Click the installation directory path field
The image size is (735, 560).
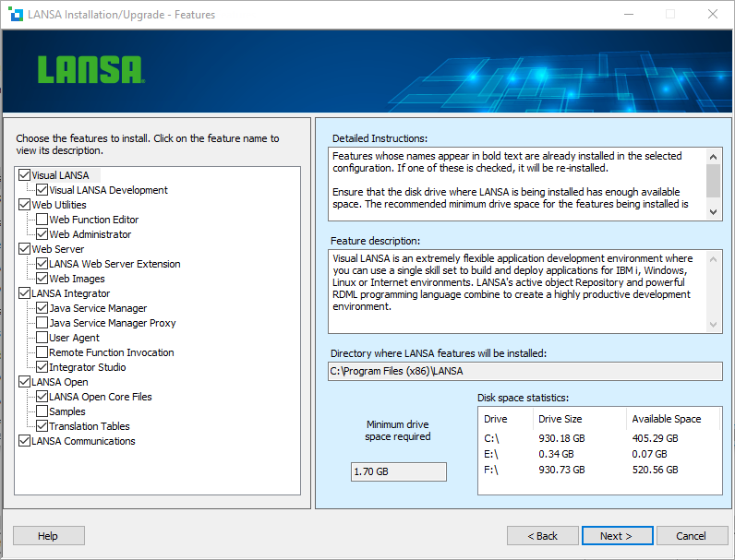(524, 372)
